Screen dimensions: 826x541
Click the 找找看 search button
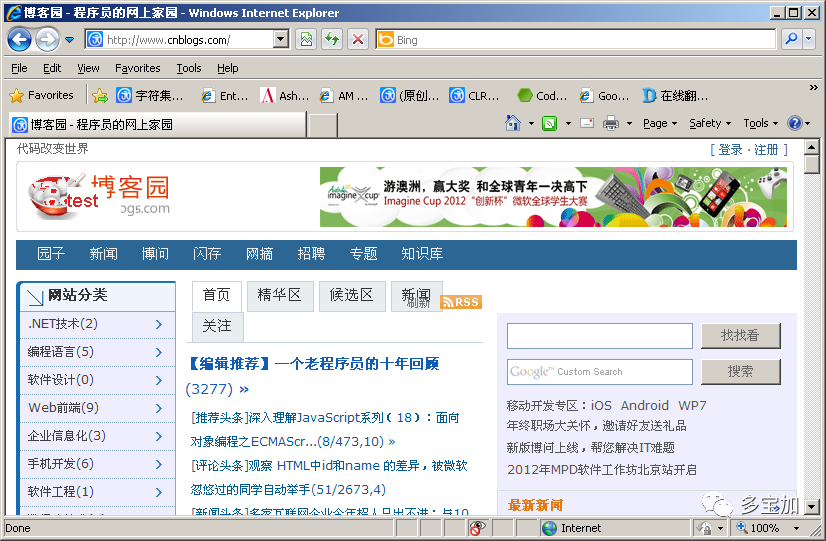(x=740, y=336)
